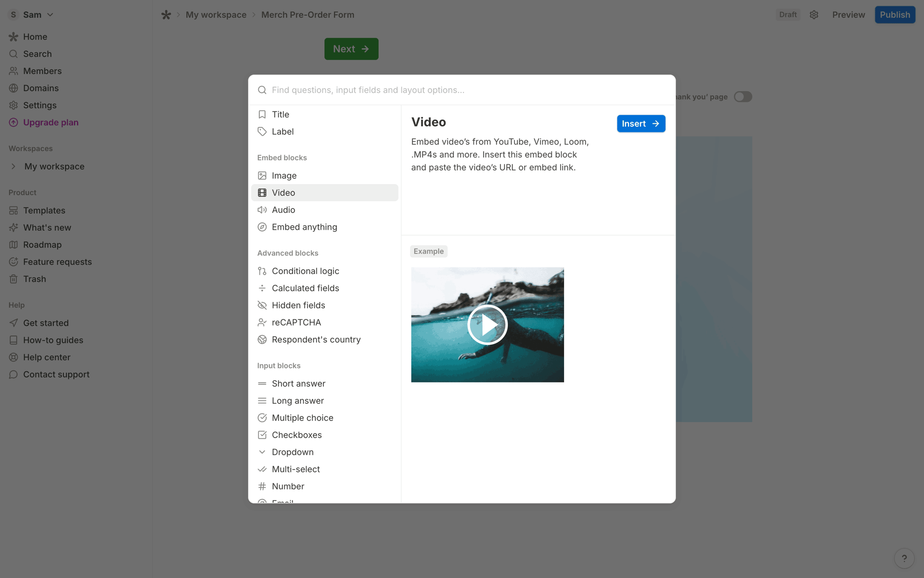Select the Video film icon
Viewport: 924px width, 578px height.
tap(262, 193)
